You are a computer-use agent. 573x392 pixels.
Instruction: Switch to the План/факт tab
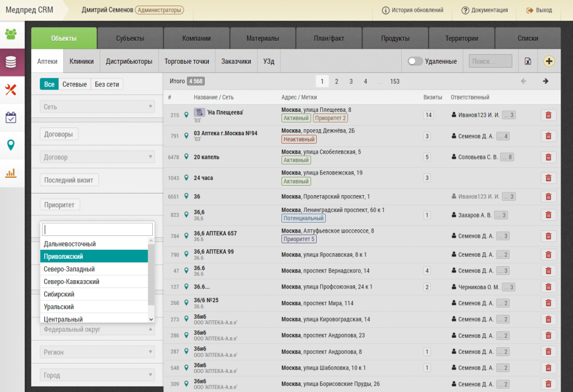click(x=329, y=39)
